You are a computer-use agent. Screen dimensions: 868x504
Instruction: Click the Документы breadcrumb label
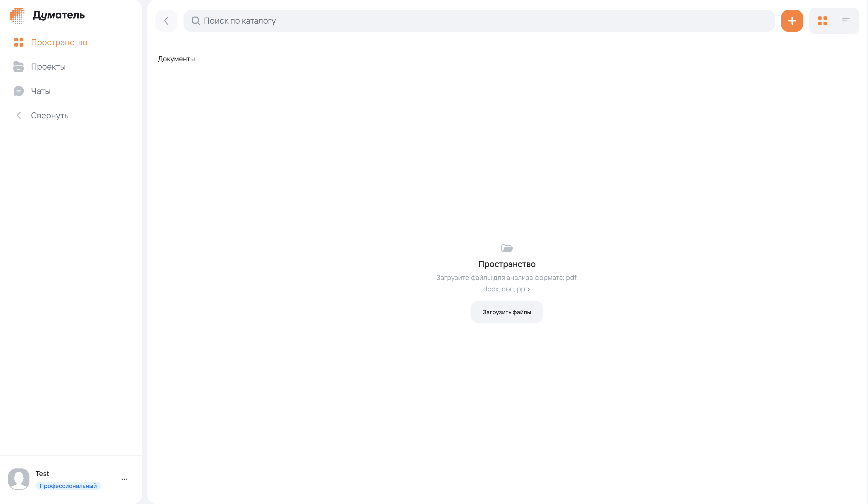tap(176, 59)
